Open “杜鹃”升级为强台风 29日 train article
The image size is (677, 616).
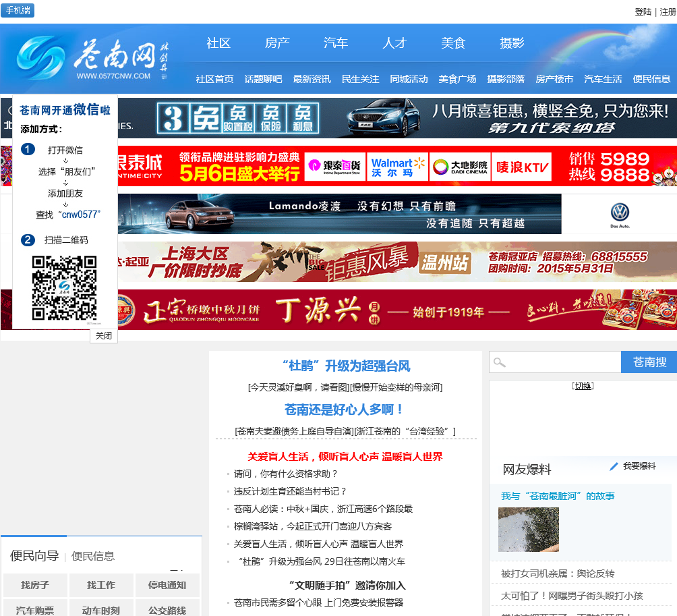tap(322, 561)
